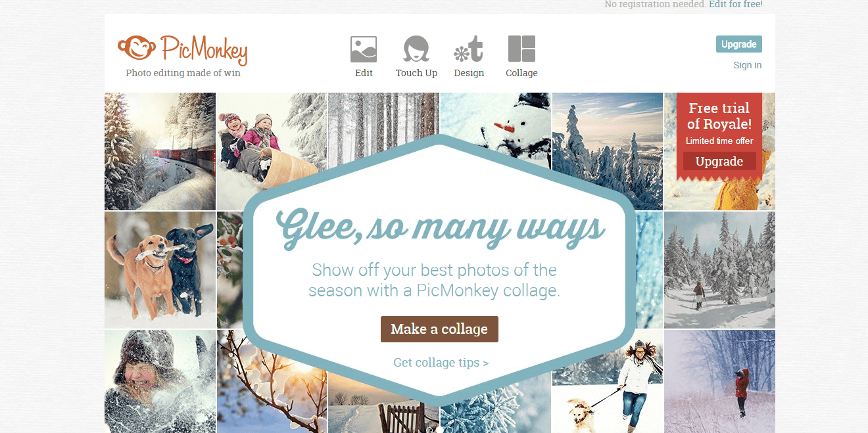Click Upgrade in the Royale trial banner
The width and height of the screenshot is (868, 433).
point(719,161)
